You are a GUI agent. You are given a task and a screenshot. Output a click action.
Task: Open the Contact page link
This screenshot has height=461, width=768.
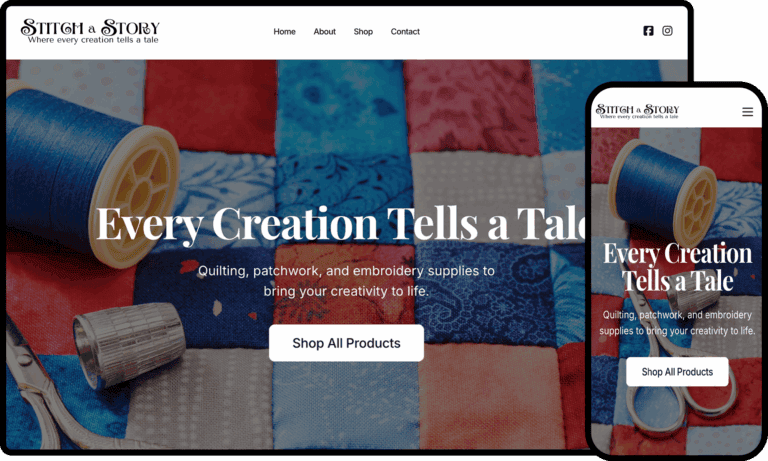405,31
